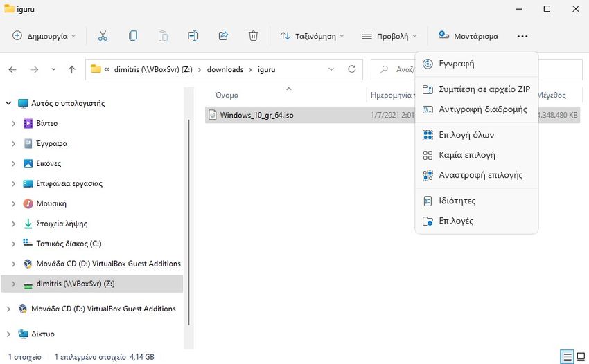Expand the Βίντεο tree node
This screenshot has width=589, height=364.
pyautogui.click(x=14, y=123)
